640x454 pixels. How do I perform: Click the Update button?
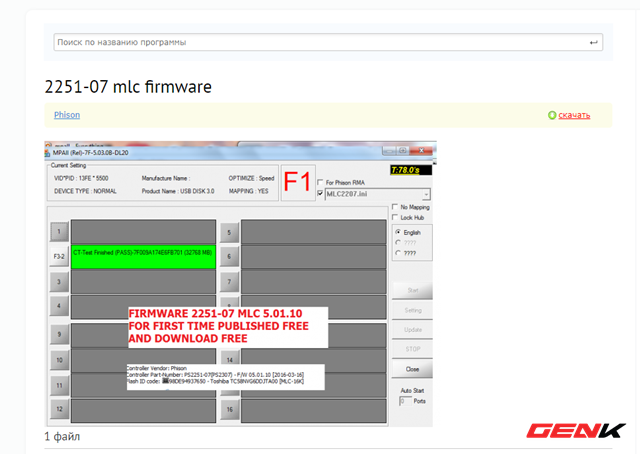point(412,329)
